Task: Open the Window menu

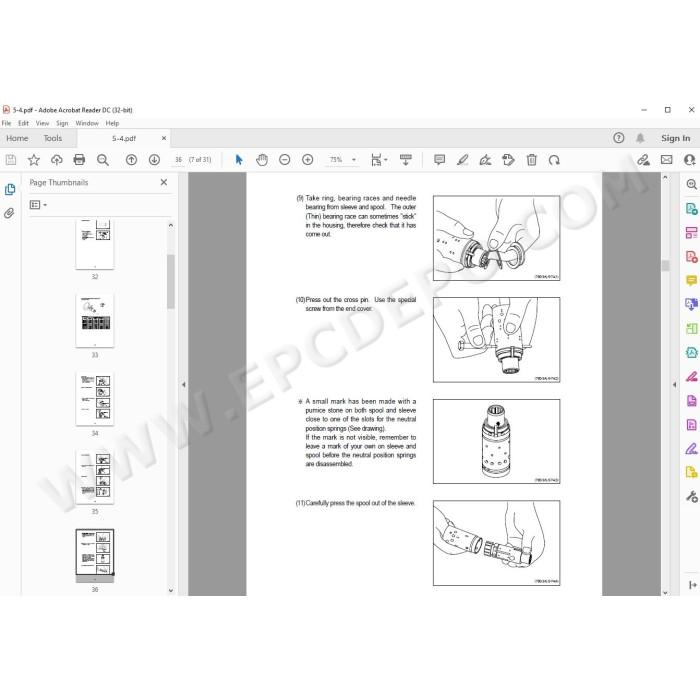Action: pos(87,123)
